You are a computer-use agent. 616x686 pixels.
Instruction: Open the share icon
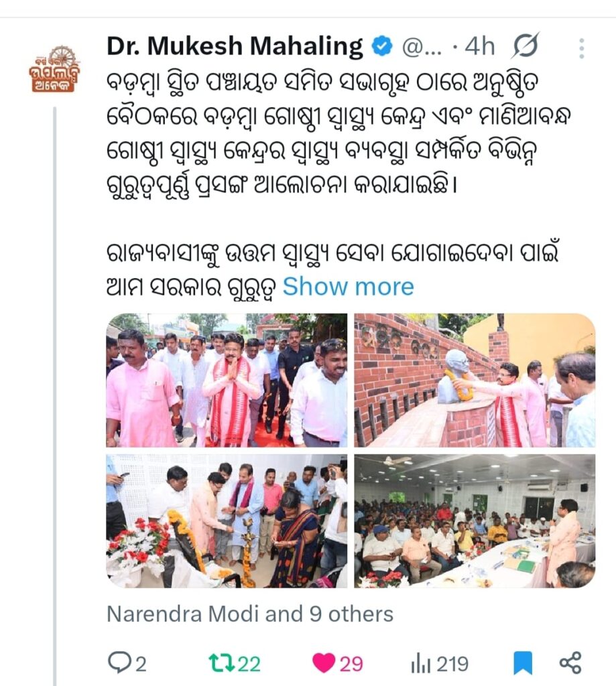[570, 663]
